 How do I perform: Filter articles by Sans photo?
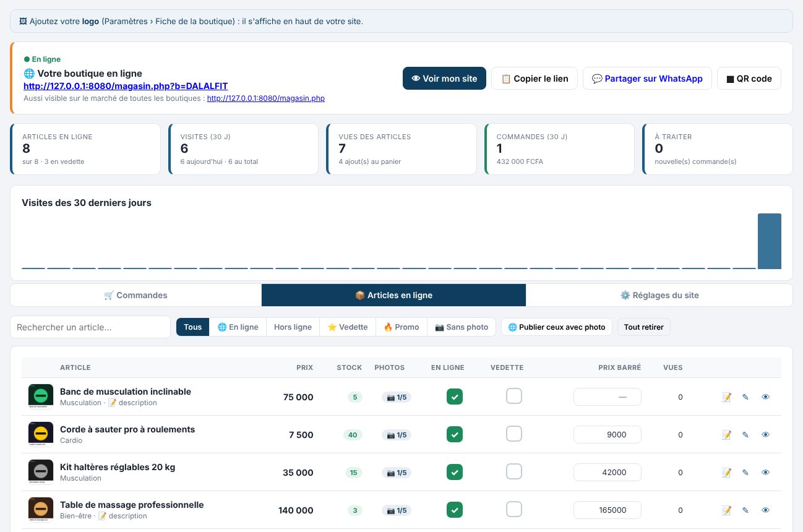tap(462, 327)
